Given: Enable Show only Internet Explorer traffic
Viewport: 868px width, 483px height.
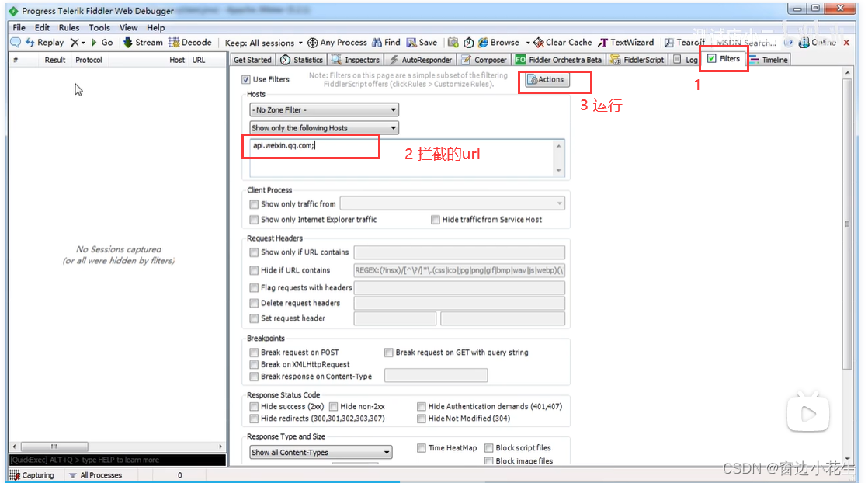Looking at the screenshot, I should (254, 220).
